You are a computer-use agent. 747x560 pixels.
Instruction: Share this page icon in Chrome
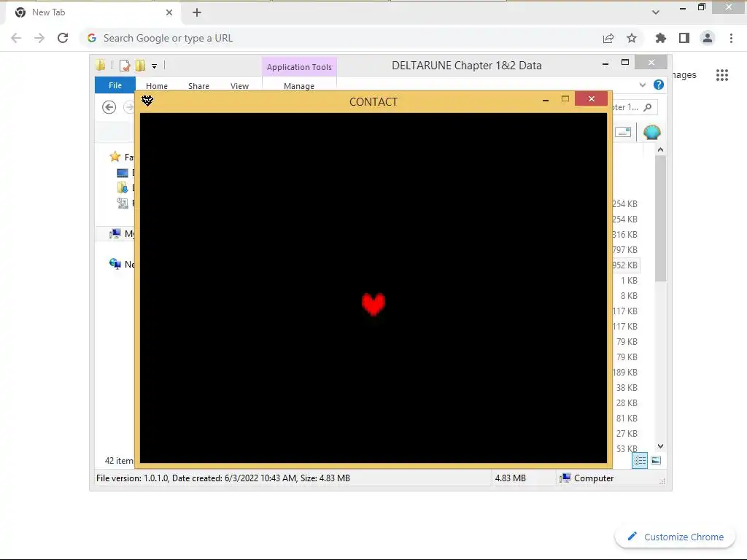pos(608,38)
